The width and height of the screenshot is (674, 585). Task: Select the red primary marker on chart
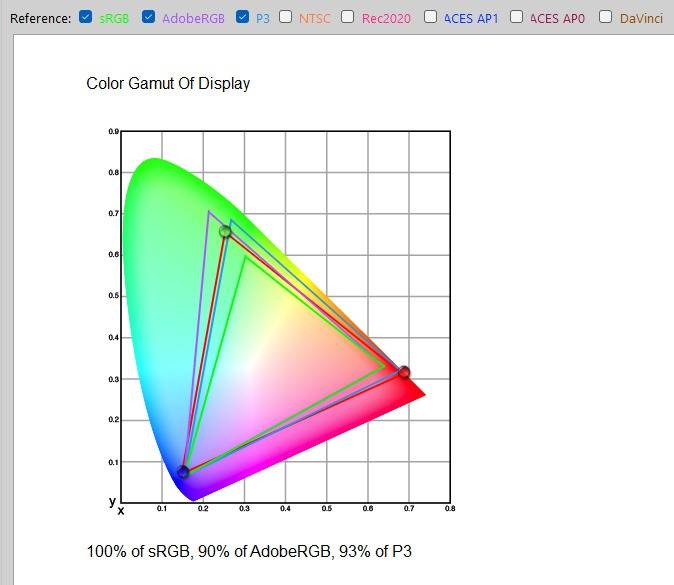(404, 372)
